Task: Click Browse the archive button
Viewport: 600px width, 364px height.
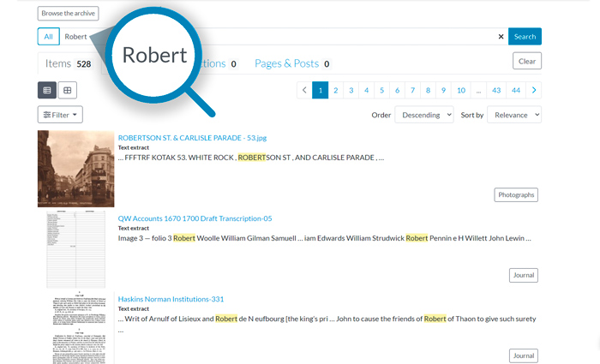Action: [68, 14]
